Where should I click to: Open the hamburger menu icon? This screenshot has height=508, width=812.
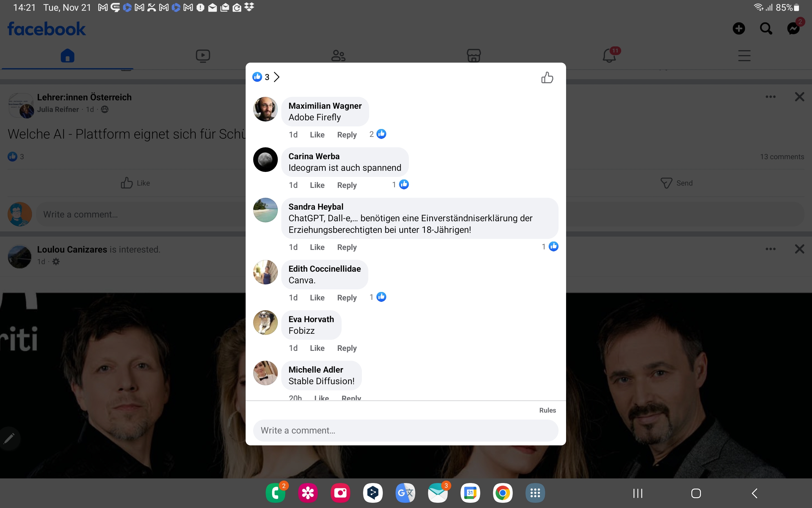[744, 55]
